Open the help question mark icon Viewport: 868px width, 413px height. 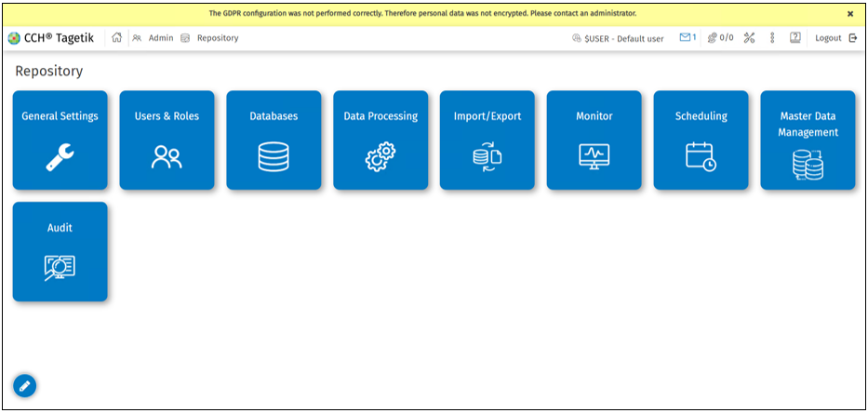coord(795,37)
